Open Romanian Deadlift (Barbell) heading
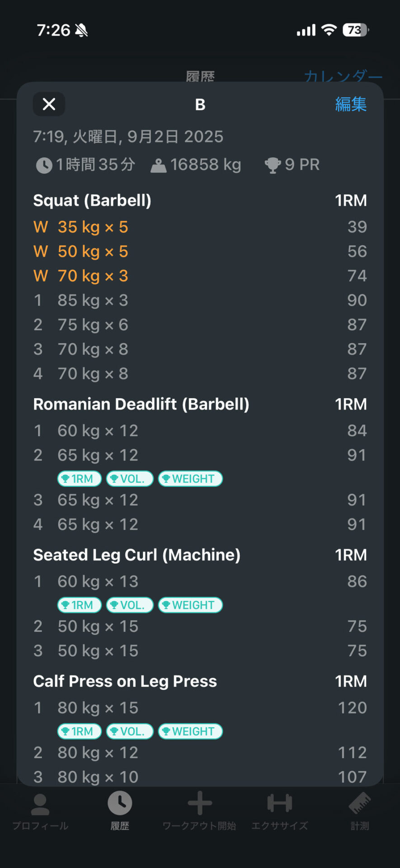 point(141,404)
